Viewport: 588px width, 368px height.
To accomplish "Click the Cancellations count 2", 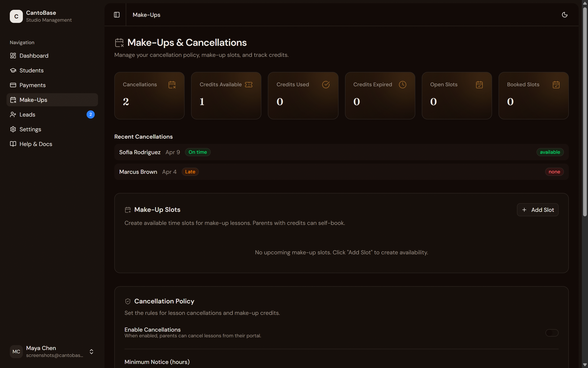I will click(126, 102).
